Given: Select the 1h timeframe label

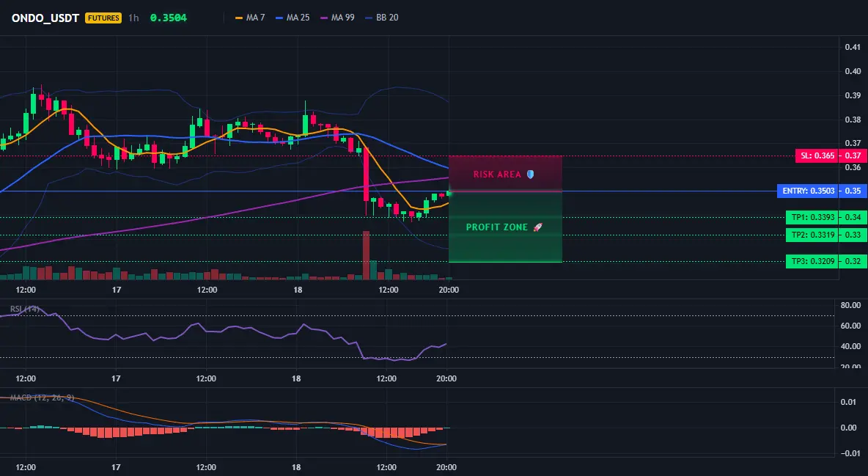Looking at the screenshot, I should [133, 18].
